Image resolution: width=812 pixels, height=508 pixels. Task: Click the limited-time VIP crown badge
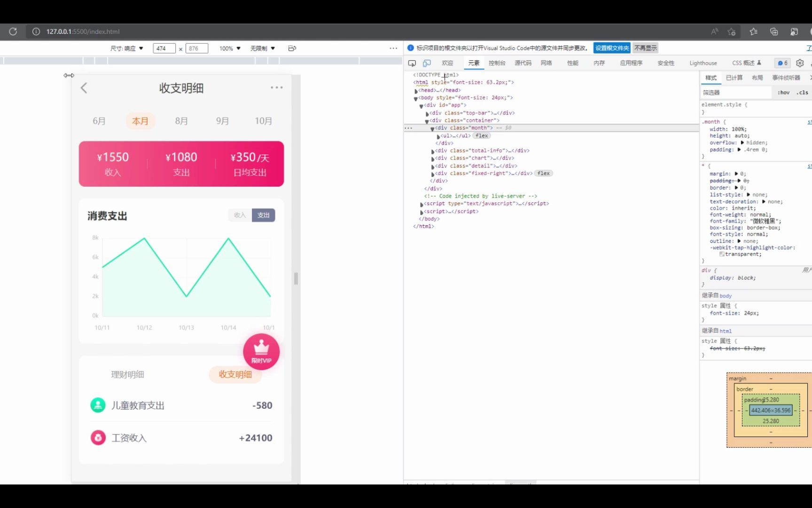click(x=261, y=350)
